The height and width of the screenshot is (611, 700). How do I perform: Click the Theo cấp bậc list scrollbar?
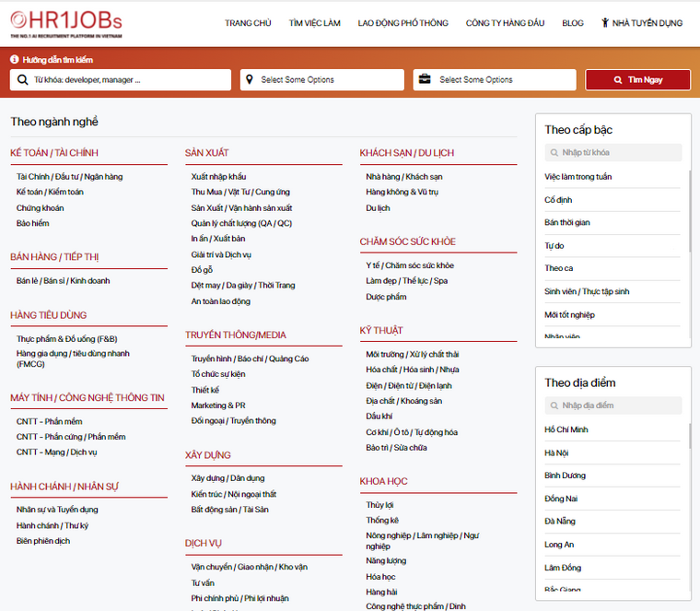[689, 212]
